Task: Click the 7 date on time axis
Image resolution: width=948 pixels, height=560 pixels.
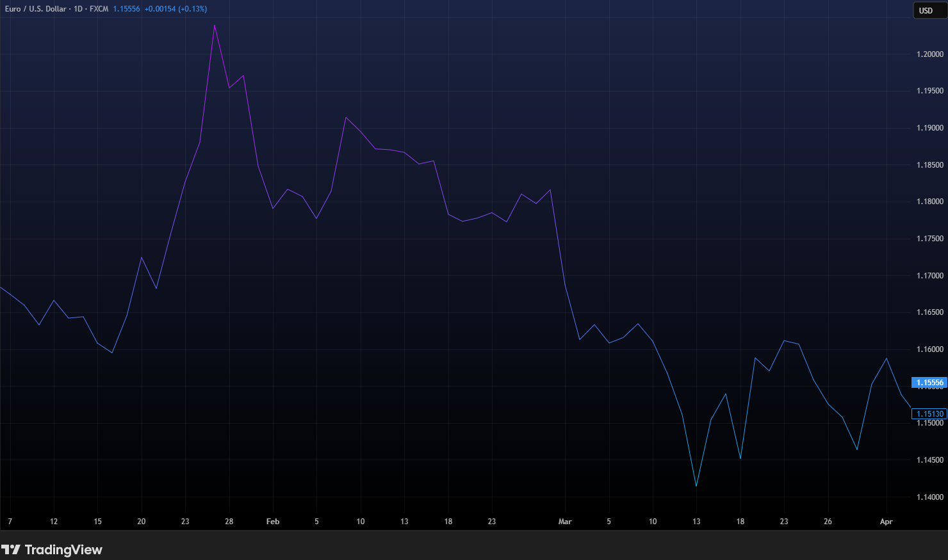Action: (x=10, y=522)
